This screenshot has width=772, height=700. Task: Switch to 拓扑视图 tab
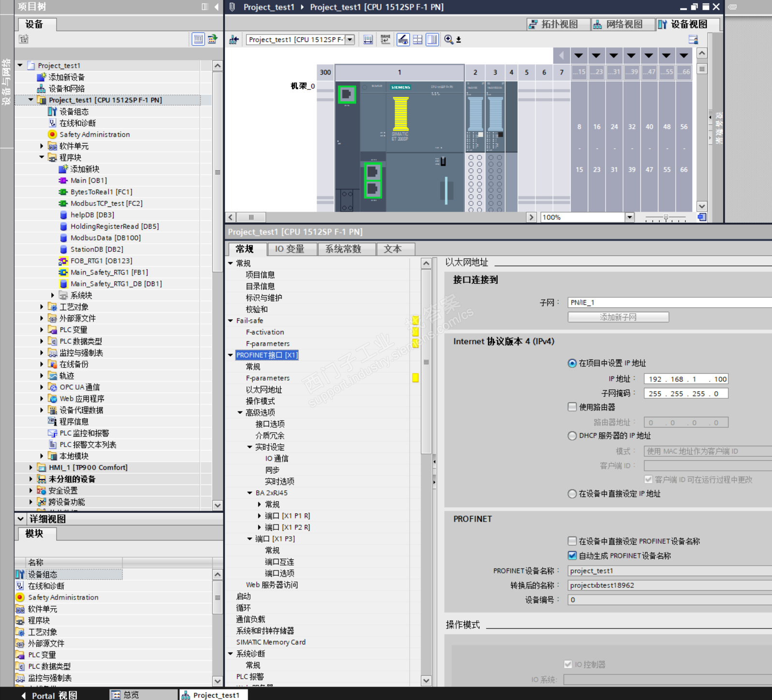(x=558, y=24)
